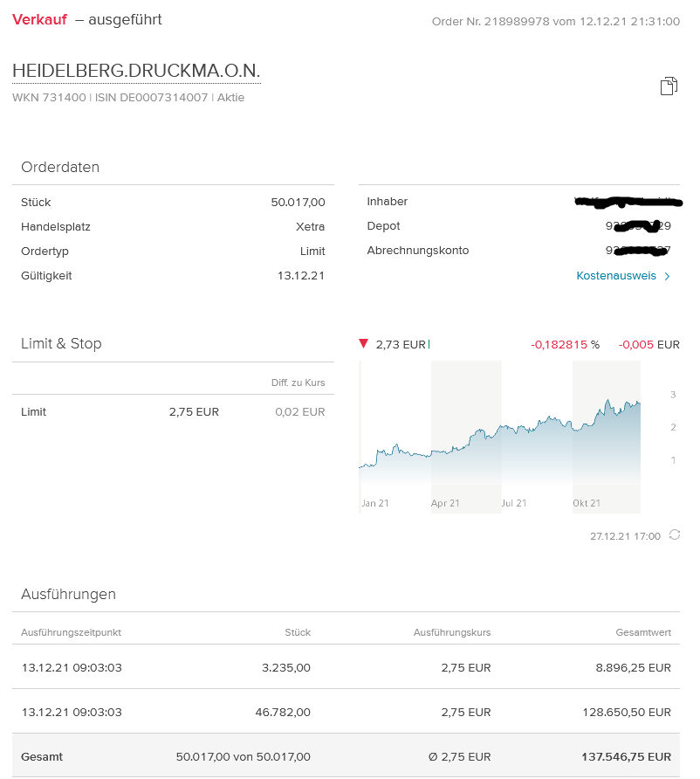Select the Okt 21 label on the chart

point(588,503)
